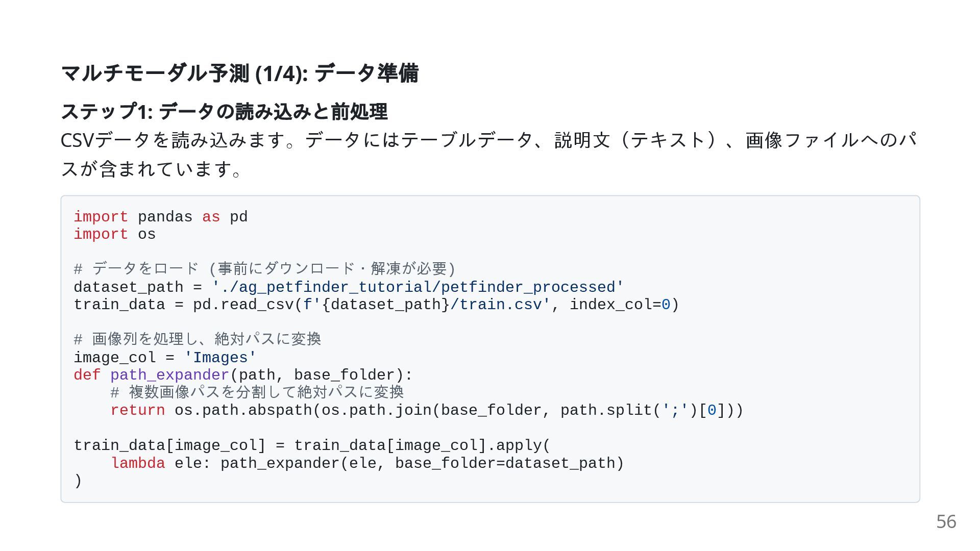Click the lambda keyword in code

(x=138, y=463)
